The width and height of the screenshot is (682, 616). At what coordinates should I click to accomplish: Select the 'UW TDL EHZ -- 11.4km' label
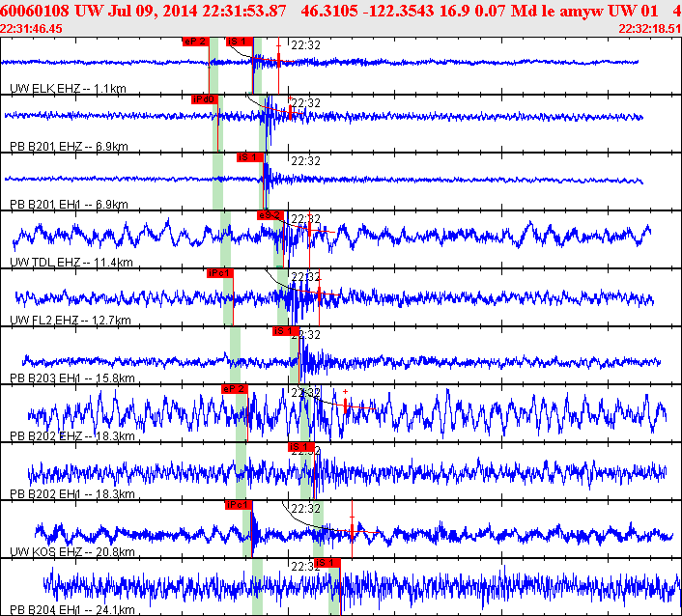[71, 262]
